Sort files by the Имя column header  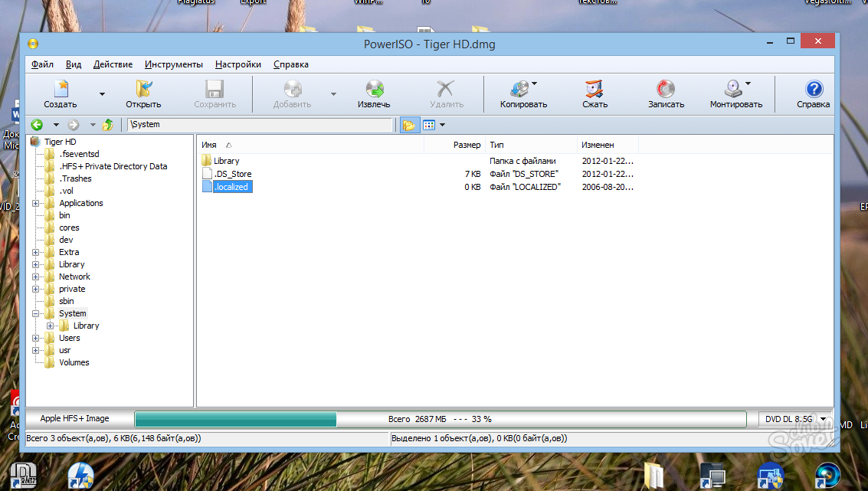310,145
